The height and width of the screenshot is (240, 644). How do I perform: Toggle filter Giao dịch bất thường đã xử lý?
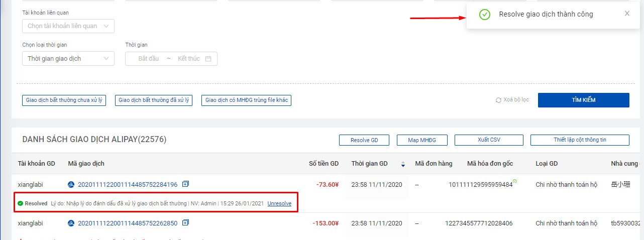point(154,100)
